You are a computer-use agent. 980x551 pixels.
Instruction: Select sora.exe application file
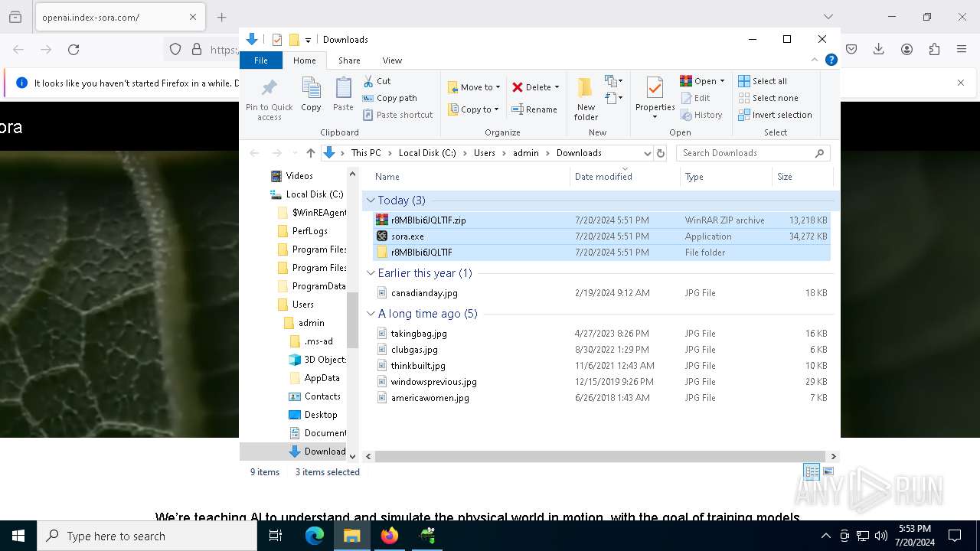(601, 236)
